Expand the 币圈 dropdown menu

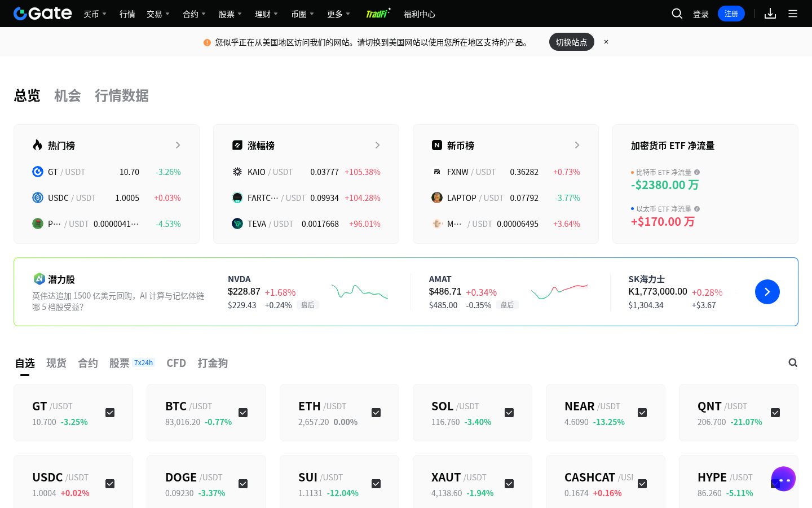point(302,14)
